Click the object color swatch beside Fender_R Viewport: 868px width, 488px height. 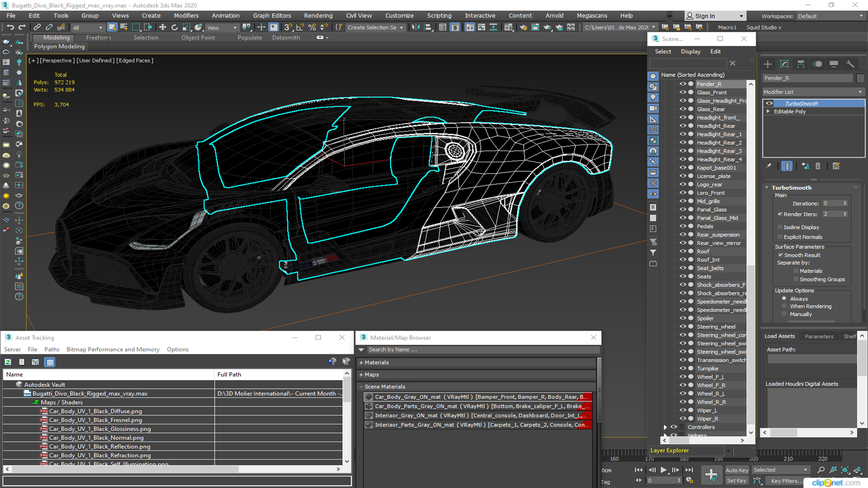pos(860,78)
